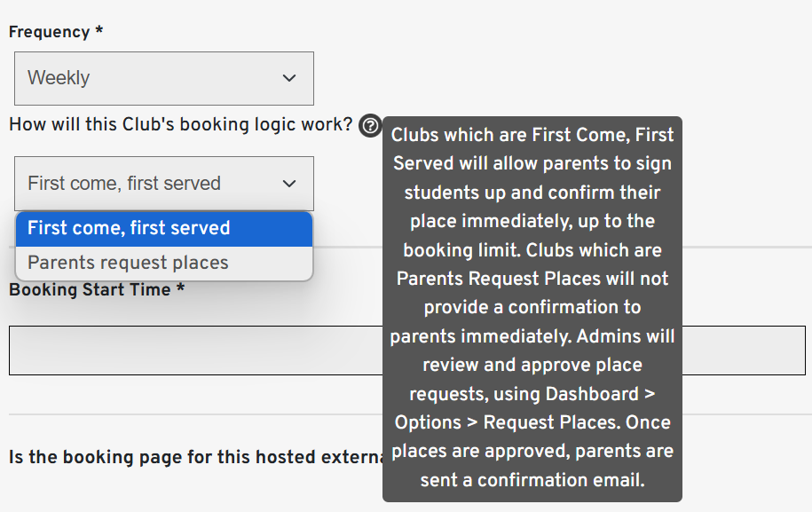Click the tooltip's 'Dashboard > Options > Request Places' text
The height and width of the screenshot is (512, 812).
pos(532,408)
